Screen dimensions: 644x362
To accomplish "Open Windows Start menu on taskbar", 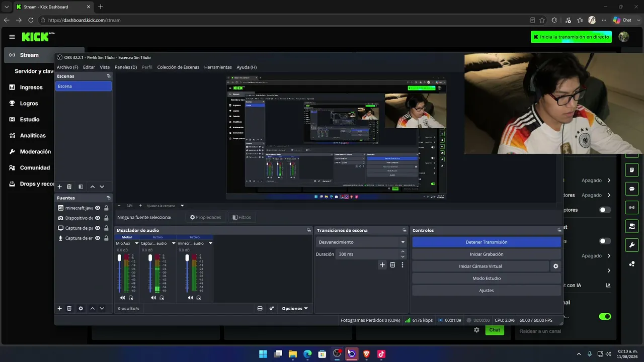I will tap(263, 354).
